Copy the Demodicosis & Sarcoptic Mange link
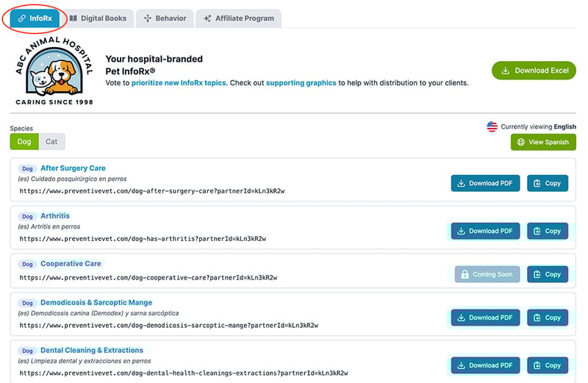The width and height of the screenshot is (588, 383). (548, 318)
